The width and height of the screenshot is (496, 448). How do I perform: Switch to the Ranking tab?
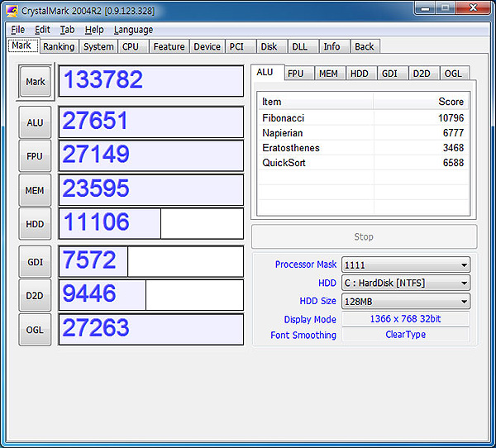[x=59, y=46]
